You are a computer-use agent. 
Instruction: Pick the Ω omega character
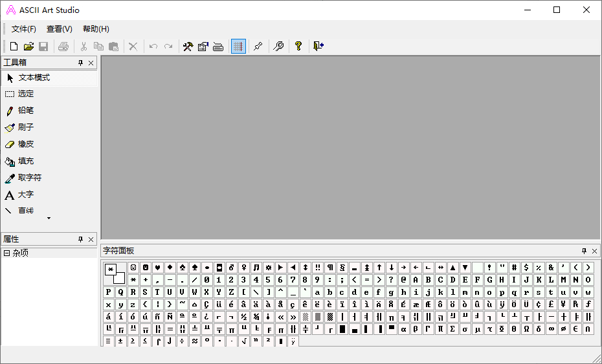point(526,328)
